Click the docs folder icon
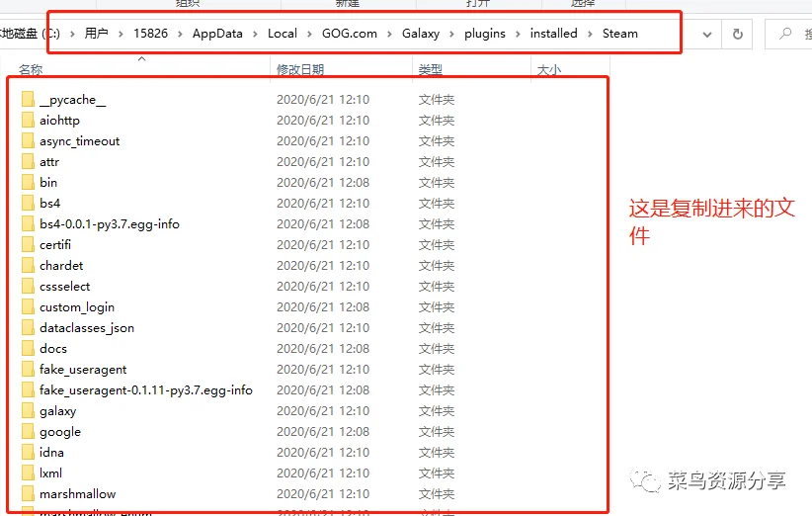The image size is (812, 516). 28,348
